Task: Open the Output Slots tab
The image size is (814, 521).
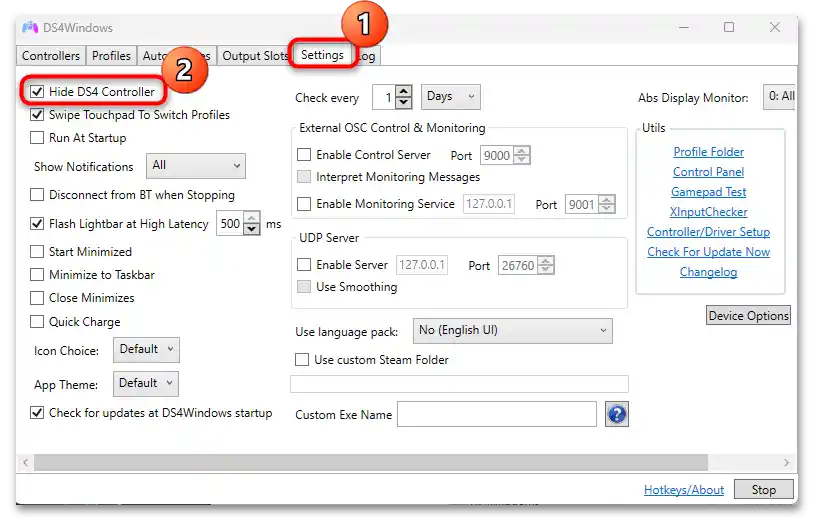Action: [x=254, y=56]
